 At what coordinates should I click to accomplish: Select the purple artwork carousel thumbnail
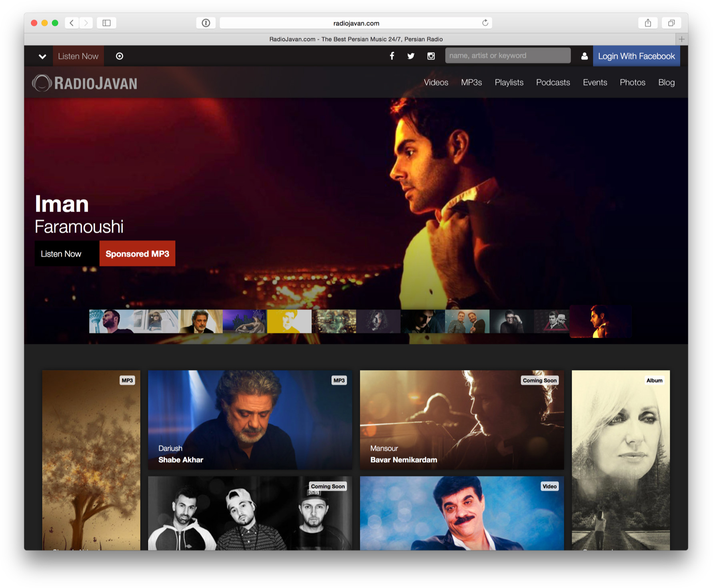tap(245, 321)
